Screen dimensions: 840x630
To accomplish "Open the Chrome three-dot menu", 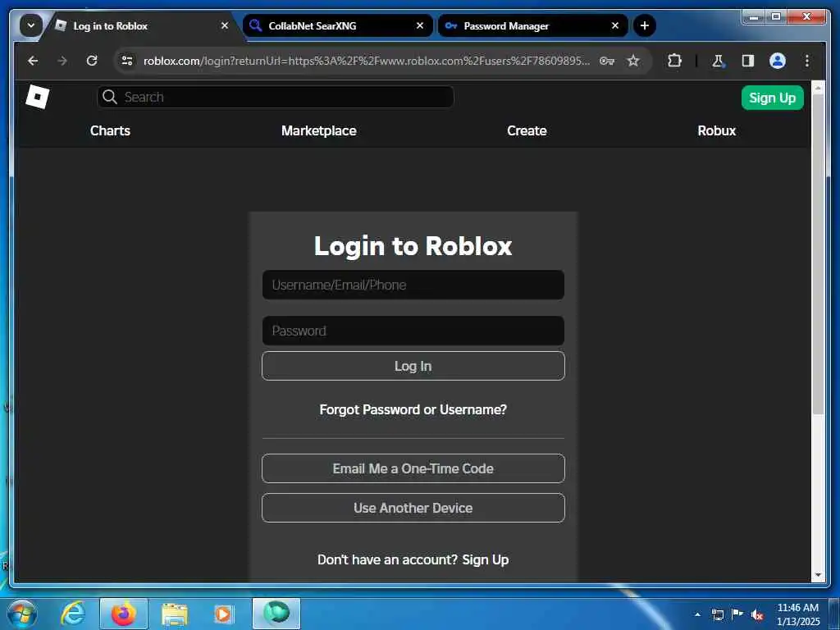I will coord(807,61).
